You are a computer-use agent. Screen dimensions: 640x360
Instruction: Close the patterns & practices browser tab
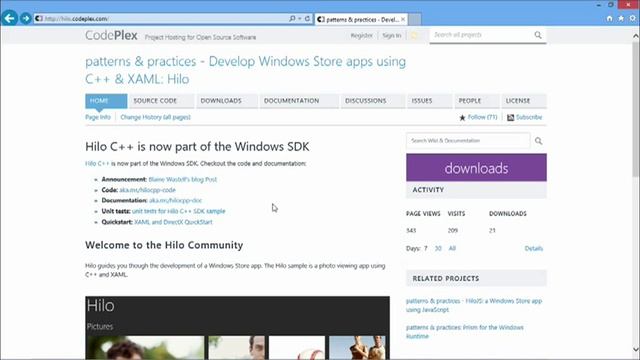point(403,19)
